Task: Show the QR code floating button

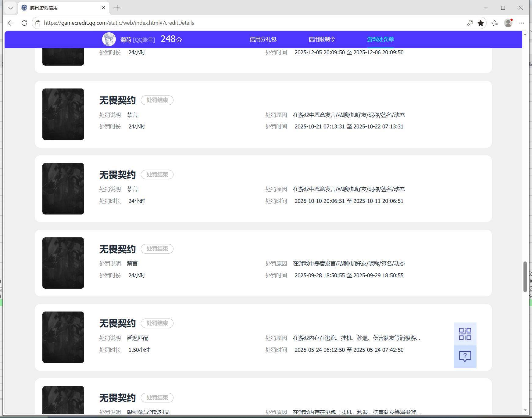Action: [x=465, y=334]
